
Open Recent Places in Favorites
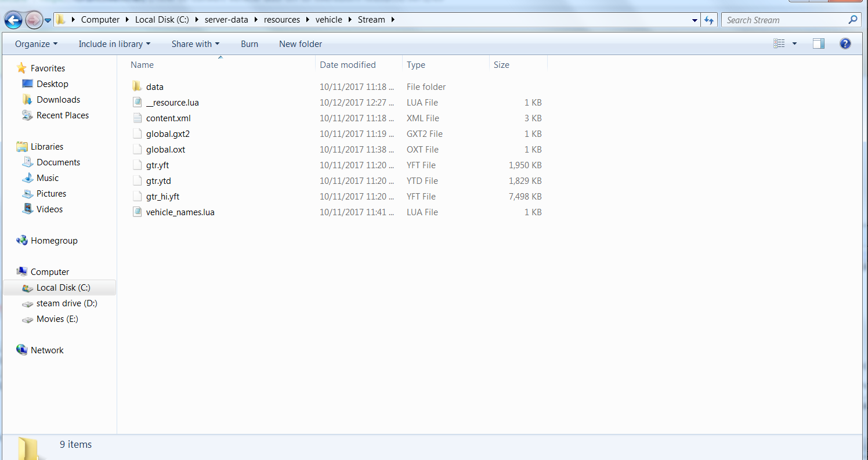coord(62,115)
